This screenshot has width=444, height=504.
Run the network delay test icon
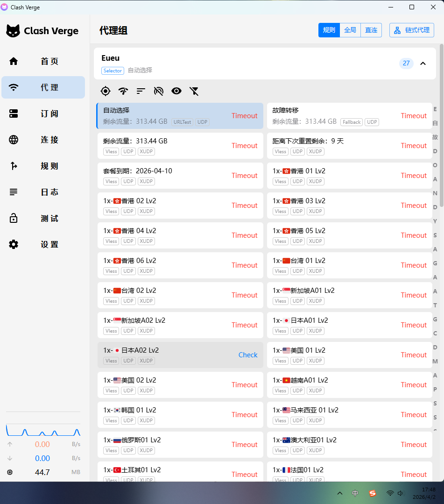pos(123,91)
